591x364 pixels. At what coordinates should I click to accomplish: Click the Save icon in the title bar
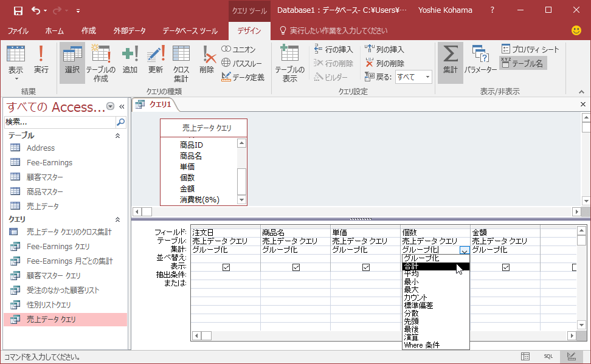[18, 10]
